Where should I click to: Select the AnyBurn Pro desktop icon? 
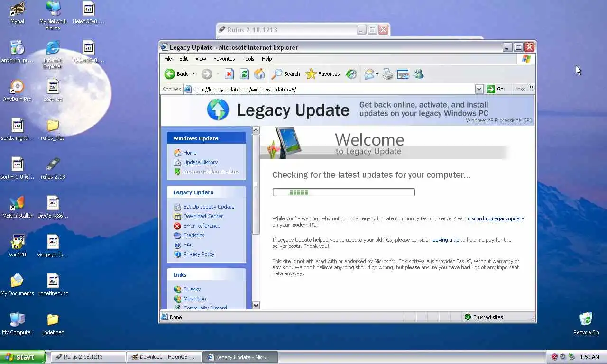pos(17,91)
